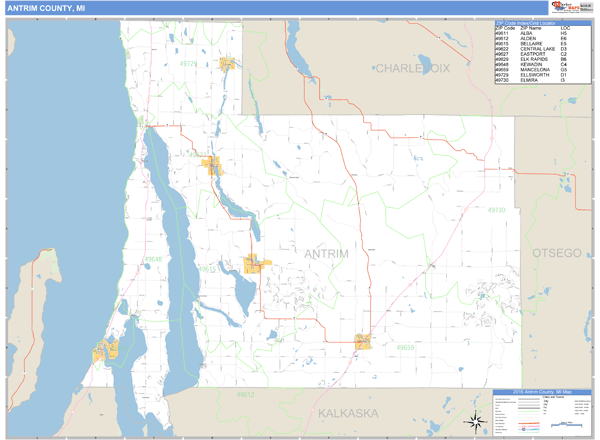Click the map legend title bar
This screenshot has height=440, width=600.
tap(544, 391)
